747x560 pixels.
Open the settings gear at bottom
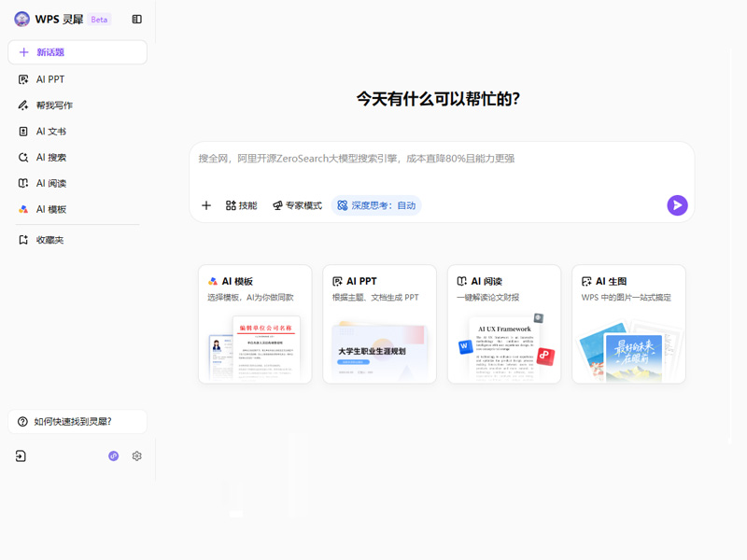(x=136, y=456)
